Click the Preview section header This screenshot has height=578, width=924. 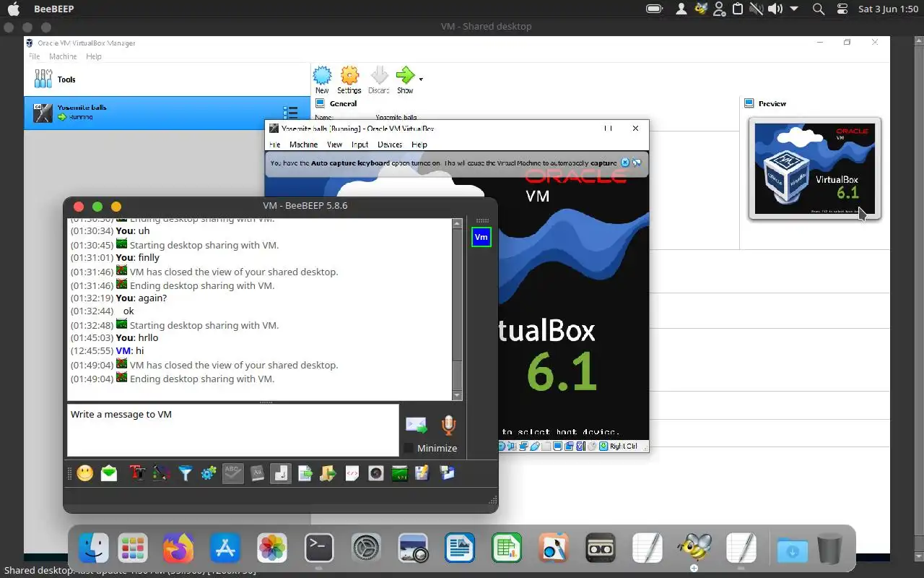[772, 103]
